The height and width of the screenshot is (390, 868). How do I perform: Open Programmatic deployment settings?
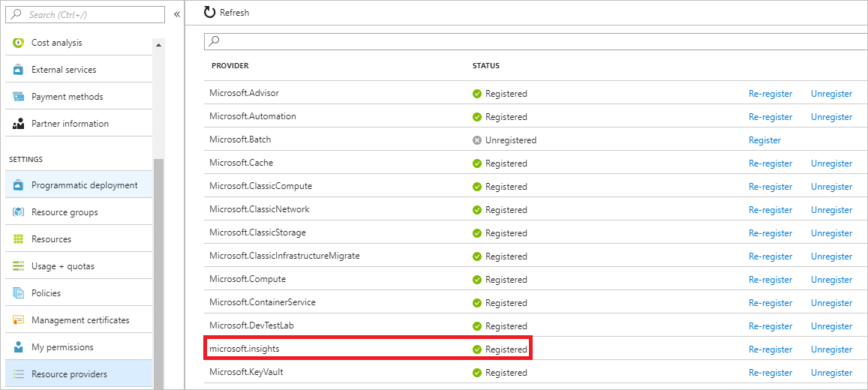click(x=84, y=185)
